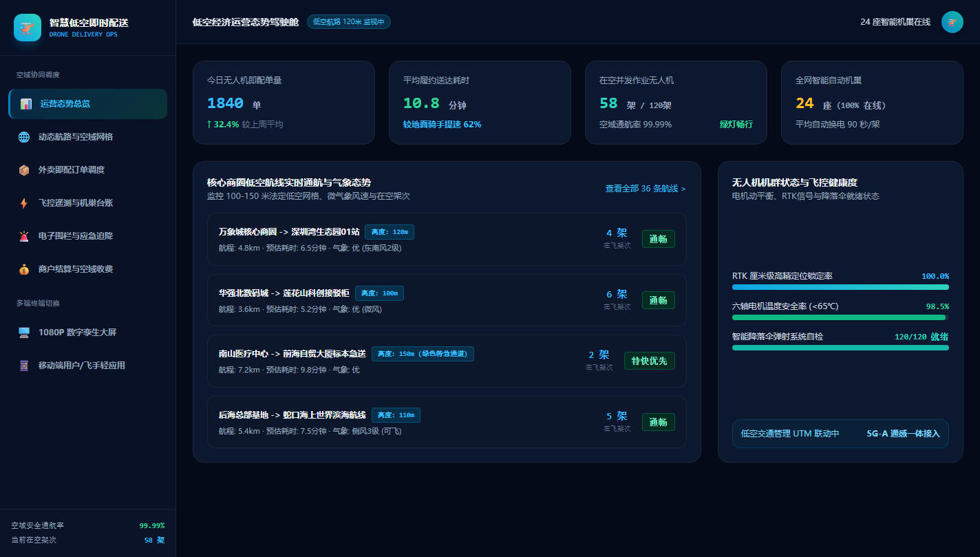This screenshot has width=980, height=557.
Task: Click the 低空航路 120米 监视中 badge
Action: pos(349,22)
